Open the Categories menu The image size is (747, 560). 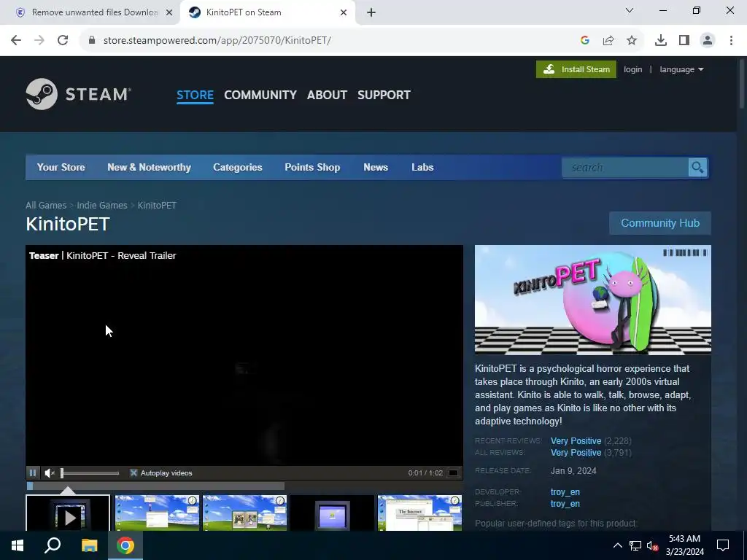pos(238,167)
